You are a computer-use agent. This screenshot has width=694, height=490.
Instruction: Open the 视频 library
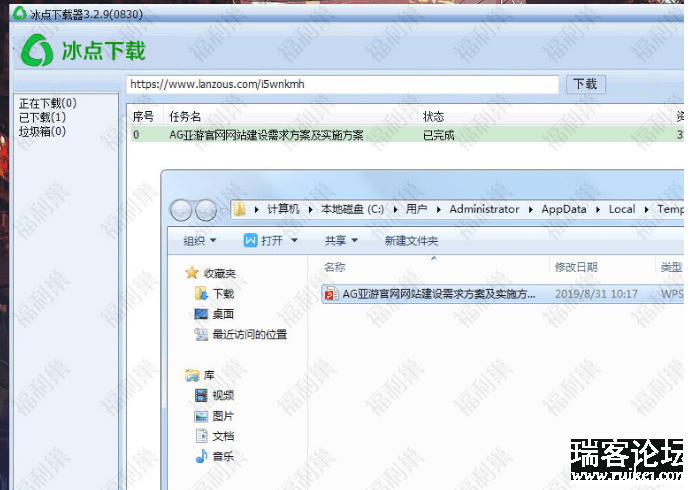point(223,395)
